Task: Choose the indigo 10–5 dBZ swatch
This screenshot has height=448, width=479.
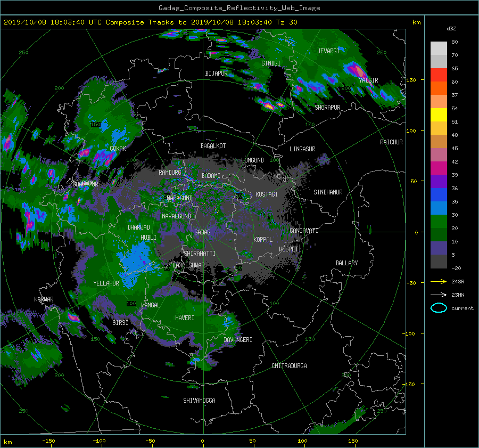Action: click(439, 248)
